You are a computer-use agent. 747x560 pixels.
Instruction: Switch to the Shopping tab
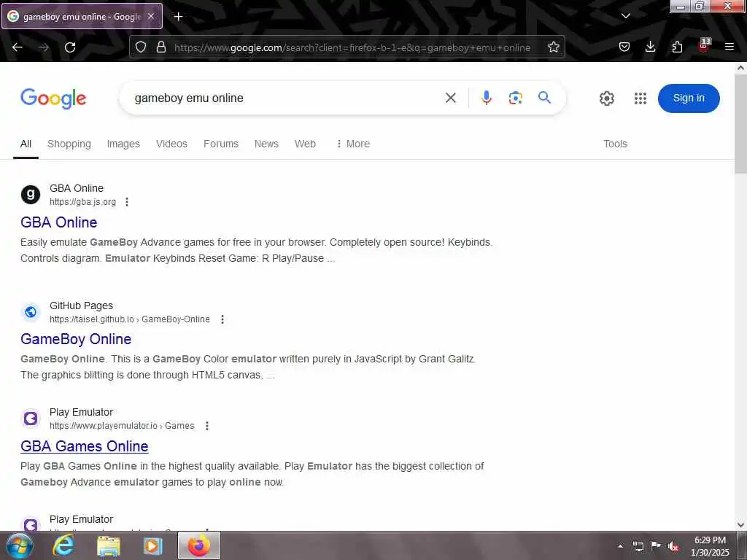(x=69, y=144)
